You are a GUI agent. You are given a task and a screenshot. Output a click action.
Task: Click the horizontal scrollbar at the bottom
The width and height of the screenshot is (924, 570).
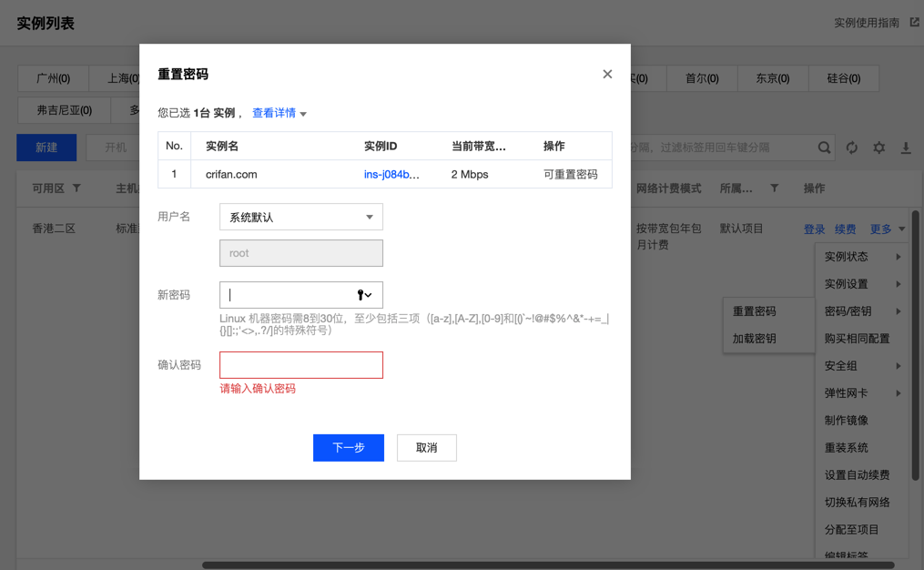(x=548, y=565)
